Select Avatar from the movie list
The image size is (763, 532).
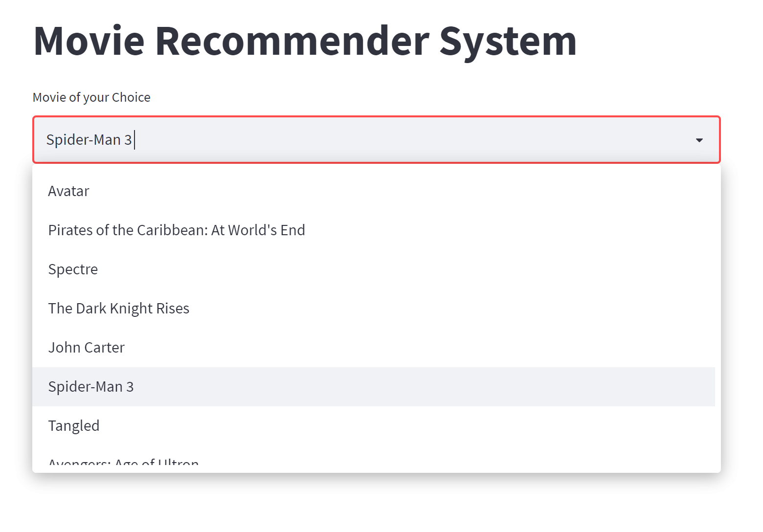pos(68,191)
